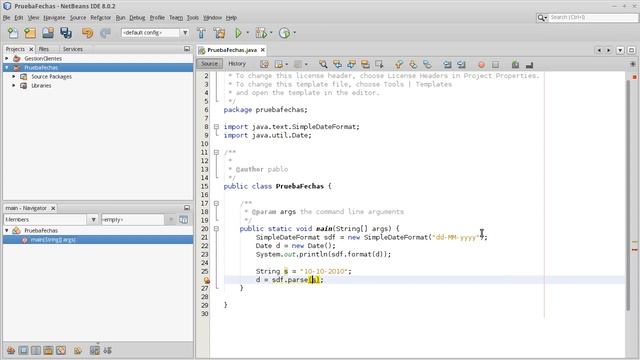
Task: Click the Save All toolbar icon
Action: pyautogui.click(x=66, y=33)
